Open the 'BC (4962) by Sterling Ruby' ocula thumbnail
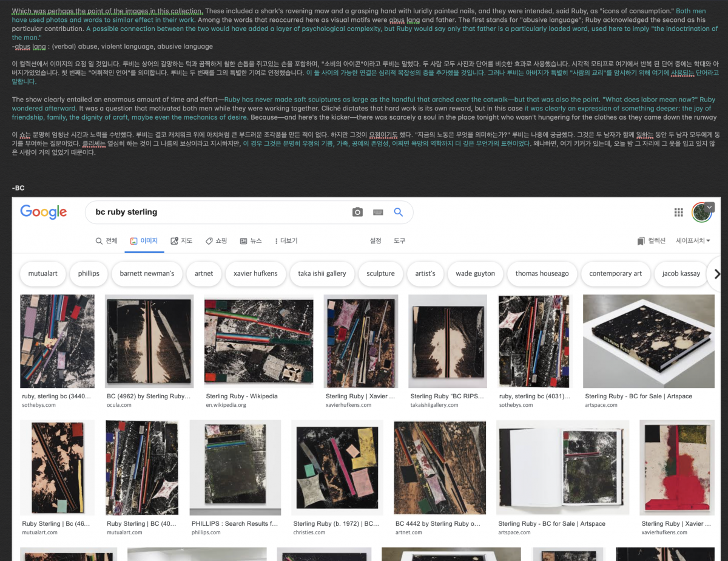This screenshot has width=728, height=561. [x=149, y=341]
